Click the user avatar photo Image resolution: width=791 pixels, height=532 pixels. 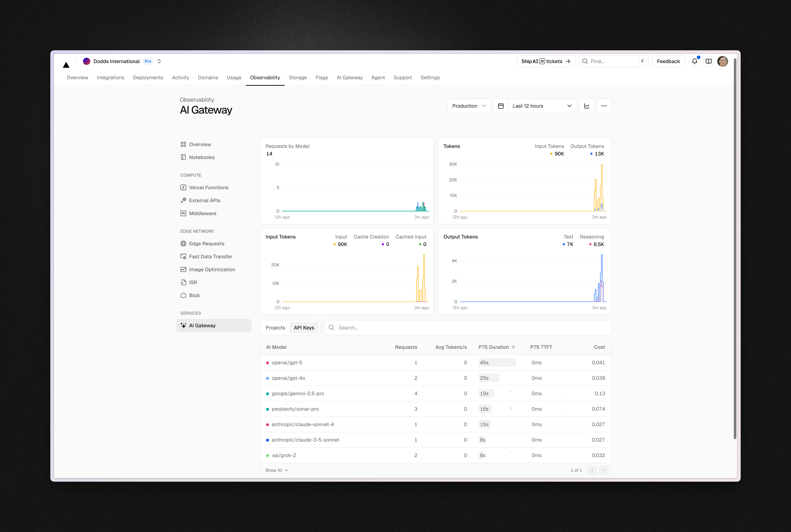723,61
